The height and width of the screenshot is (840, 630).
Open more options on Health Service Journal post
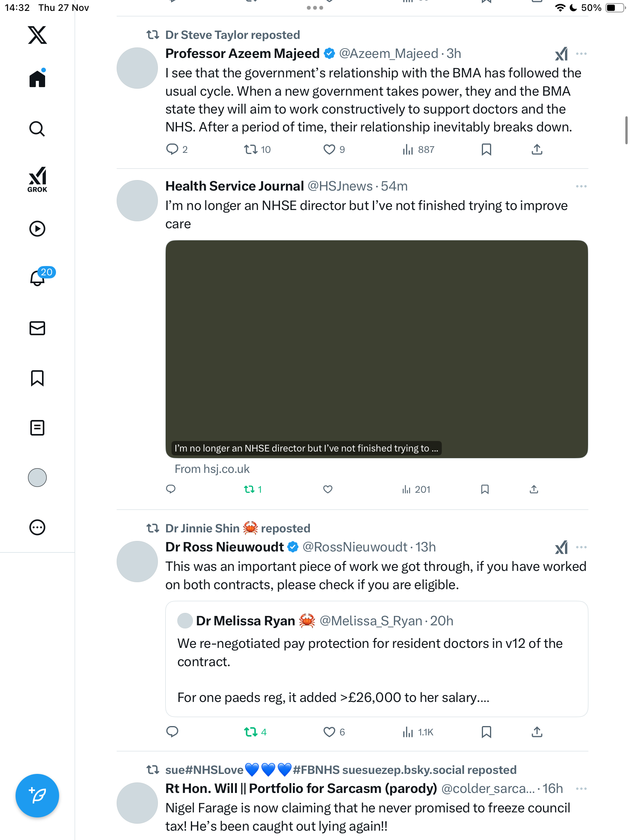[x=581, y=186]
